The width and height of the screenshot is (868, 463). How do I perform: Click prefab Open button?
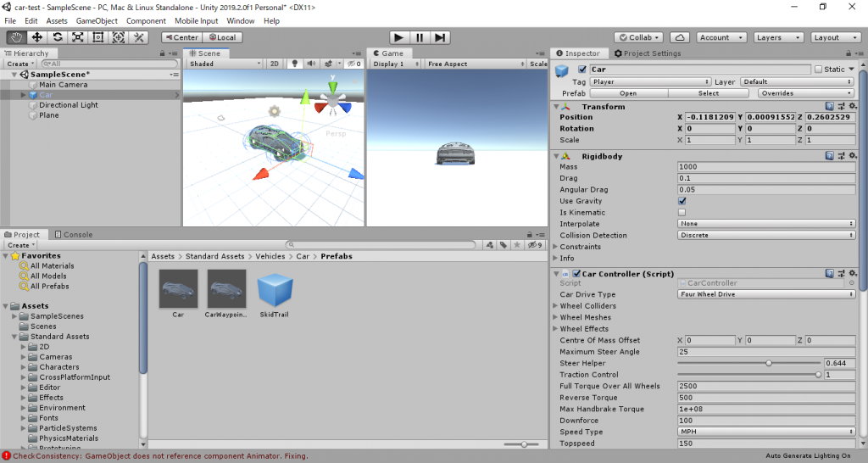(x=628, y=93)
